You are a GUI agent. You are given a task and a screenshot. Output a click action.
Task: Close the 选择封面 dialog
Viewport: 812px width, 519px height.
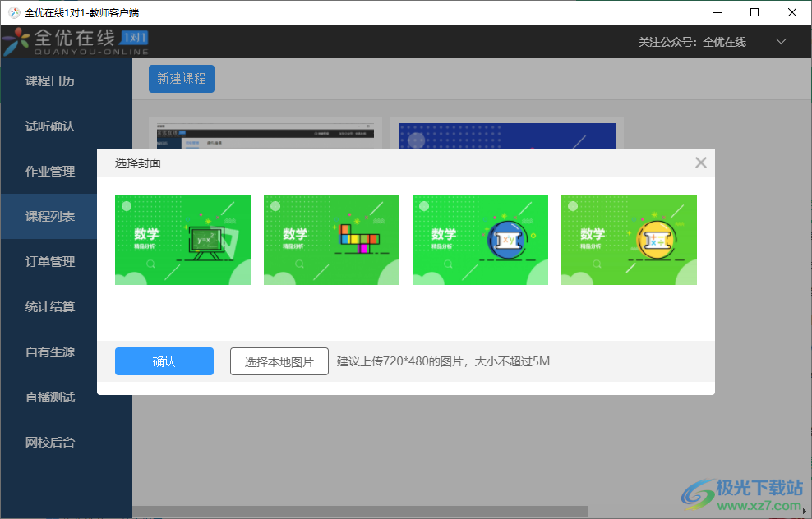coord(700,163)
